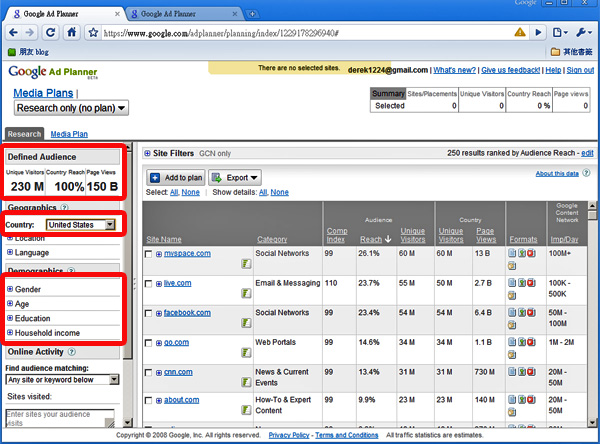The image size is (600, 444).
Task: Open the Any site or keyword below dropdown
Action: click(x=62, y=380)
